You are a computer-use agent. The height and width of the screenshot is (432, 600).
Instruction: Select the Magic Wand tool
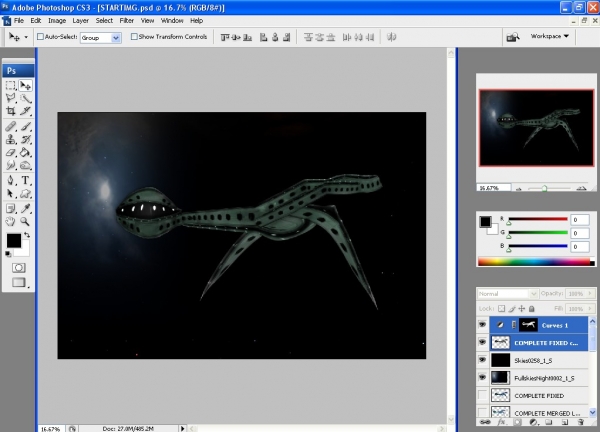pos(25,98)
